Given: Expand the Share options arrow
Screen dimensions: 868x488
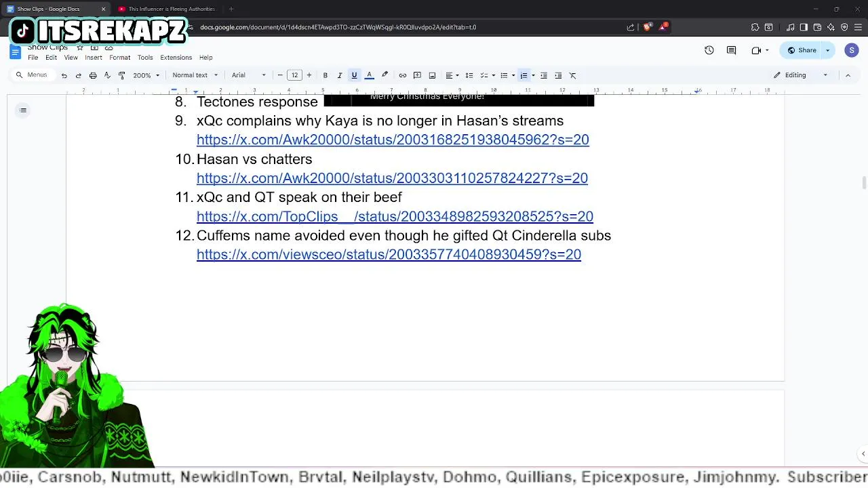Looking at the screenshot, I should coord(828,50).
